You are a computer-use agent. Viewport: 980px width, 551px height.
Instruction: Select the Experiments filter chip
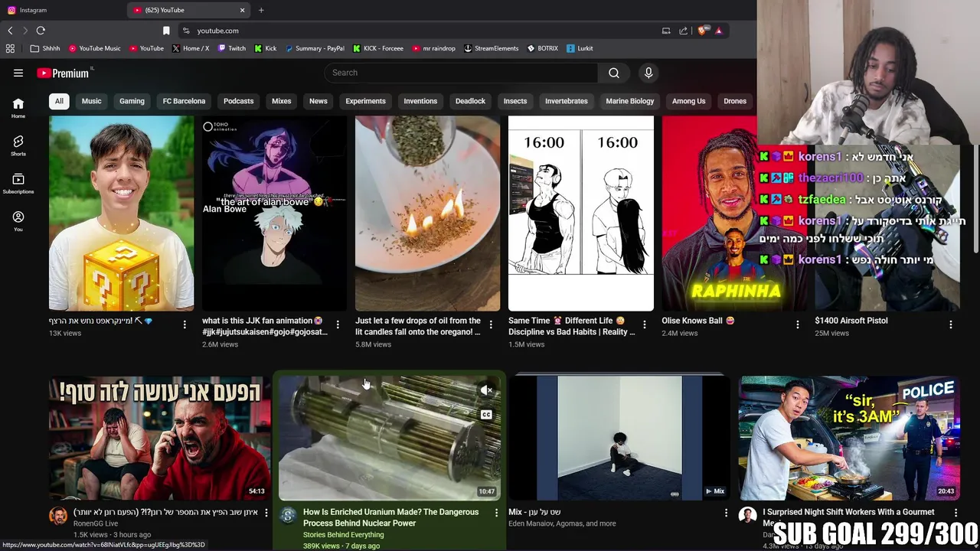365,101
